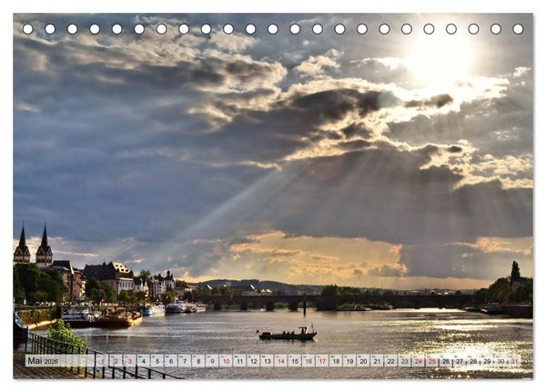Click day 12 in the date row
This screenshot has width=546, height=392.
(x=254, y=361)
